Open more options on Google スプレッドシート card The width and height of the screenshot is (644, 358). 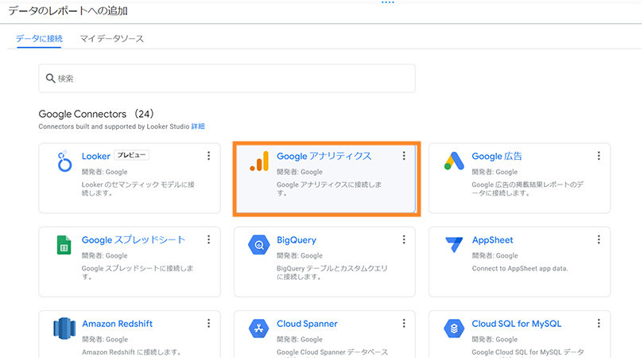pyautogui.click(x=208, y=239)
